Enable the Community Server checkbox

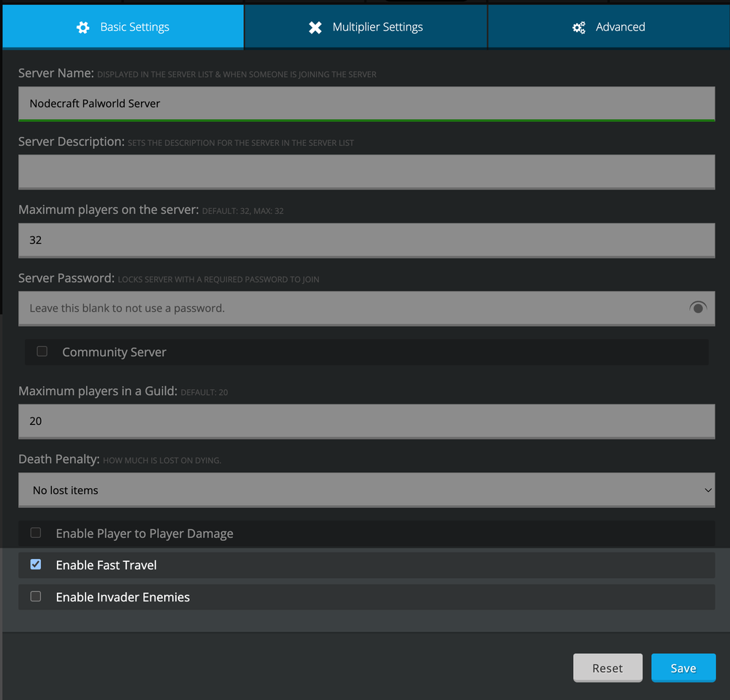(x=42, y=351)
